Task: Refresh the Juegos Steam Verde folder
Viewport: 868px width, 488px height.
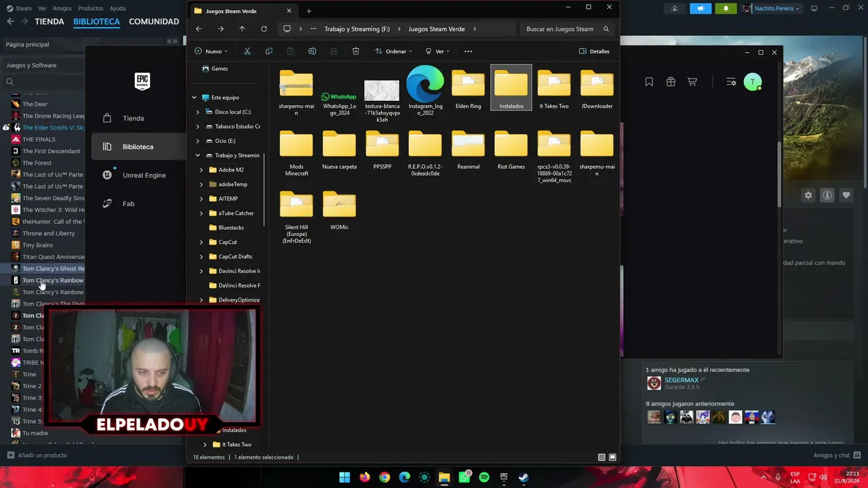Action: [264, 29]
